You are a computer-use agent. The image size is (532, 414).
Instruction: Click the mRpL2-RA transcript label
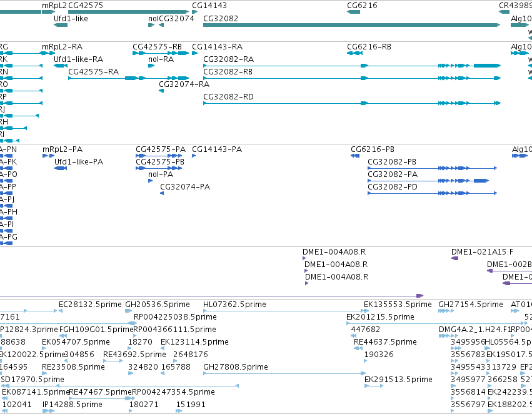coord(62,46)
